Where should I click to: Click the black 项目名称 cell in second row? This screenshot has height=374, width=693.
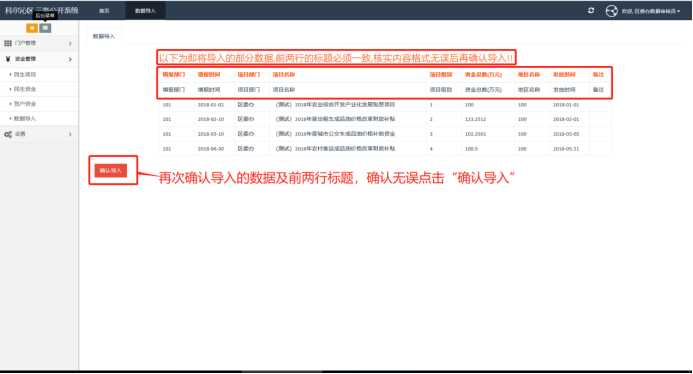click(284, 90)
